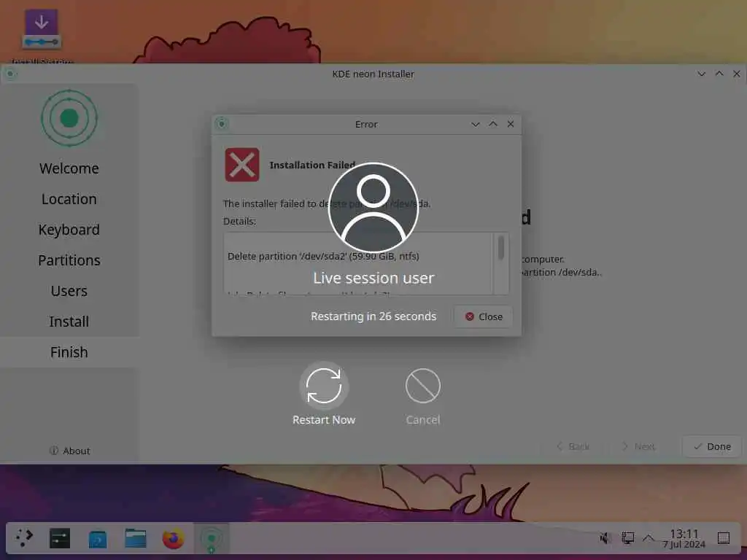The image size is (747, 560).
Task: Click the clock showing 13:11
Action: coord(684,534)
